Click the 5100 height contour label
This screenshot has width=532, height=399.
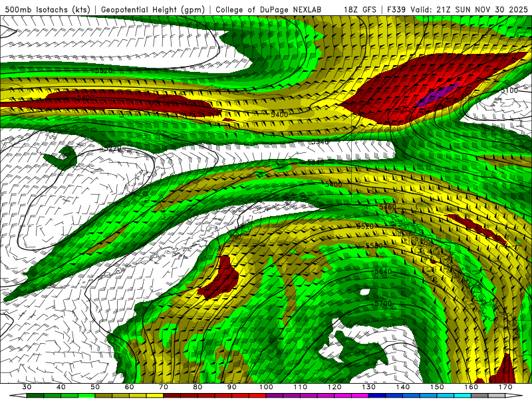509,90
